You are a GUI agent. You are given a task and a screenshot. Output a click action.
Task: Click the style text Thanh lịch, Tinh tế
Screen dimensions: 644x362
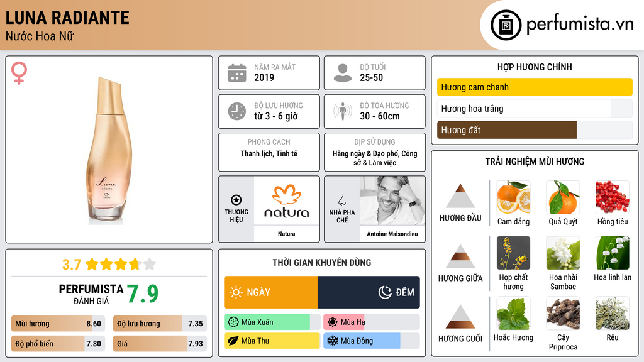[x=269, y=153]
